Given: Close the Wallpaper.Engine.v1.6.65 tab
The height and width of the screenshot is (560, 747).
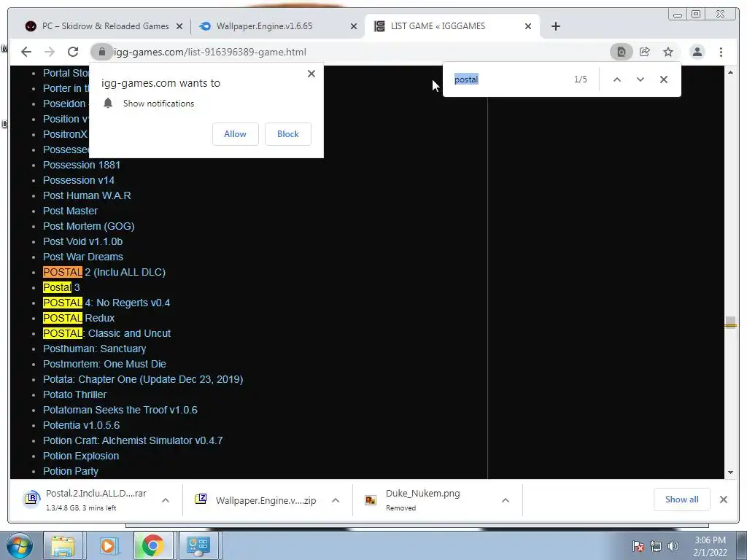Looking at the screenshot, I should [354, 27].
